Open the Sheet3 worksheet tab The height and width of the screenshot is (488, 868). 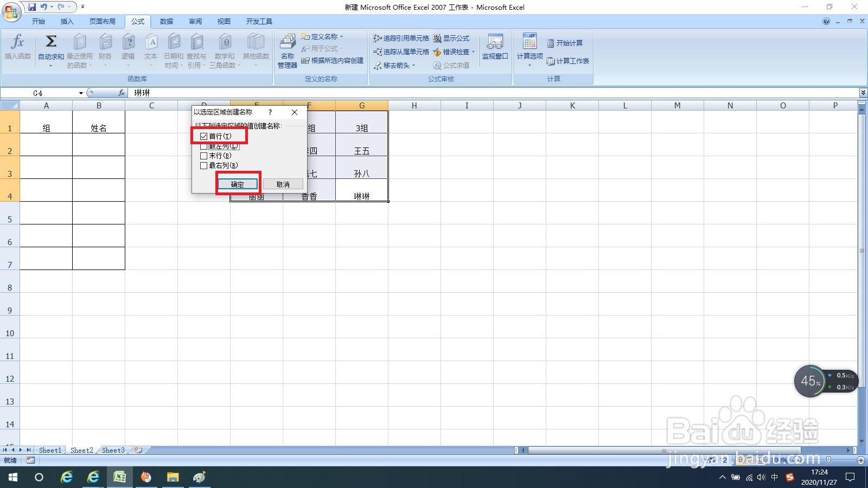coord(113,450)
